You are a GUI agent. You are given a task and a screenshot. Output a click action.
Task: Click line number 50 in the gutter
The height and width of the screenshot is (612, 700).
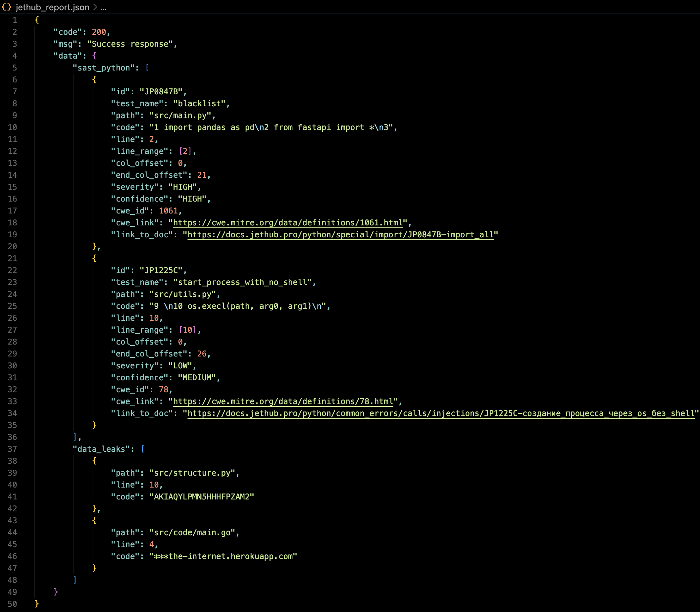click(12, 604)
